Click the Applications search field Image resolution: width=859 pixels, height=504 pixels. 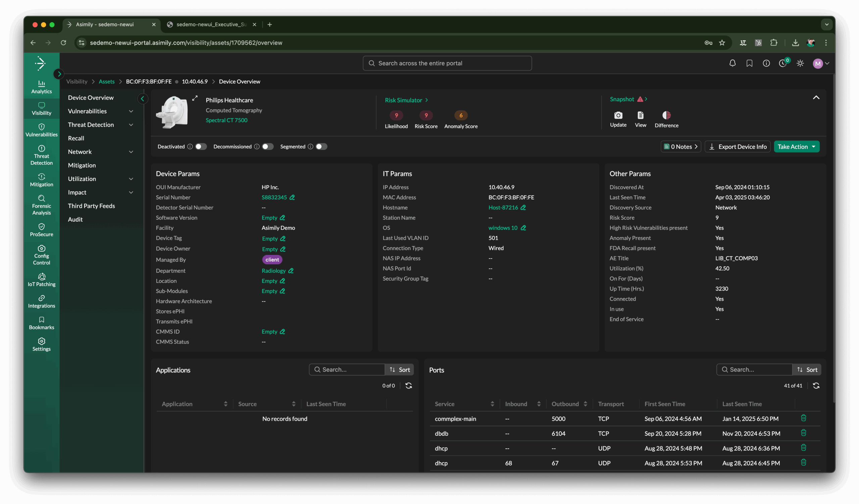click(x=347, y=369)
